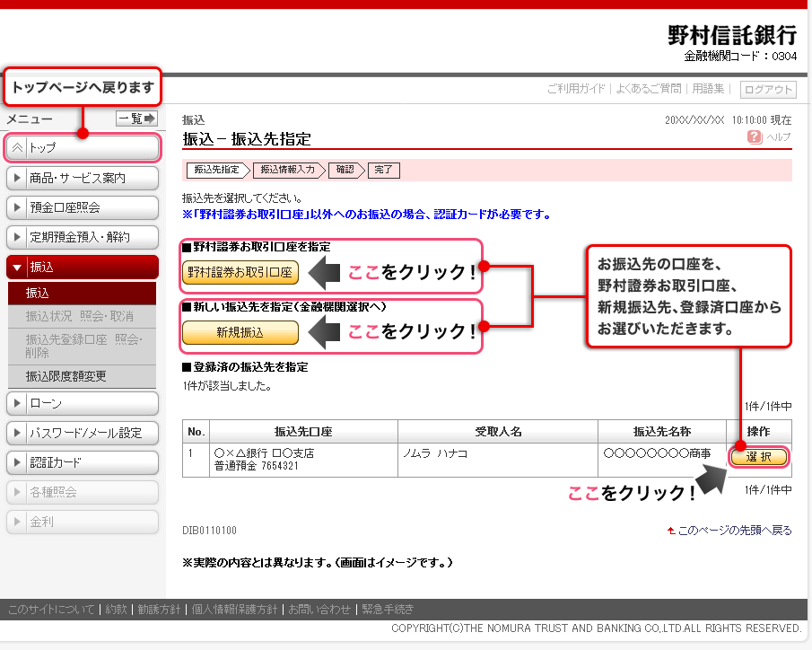This screenshot has width=812, height=650.
Task: Open the 用語集 glossary link
Action: coord(708,89)
